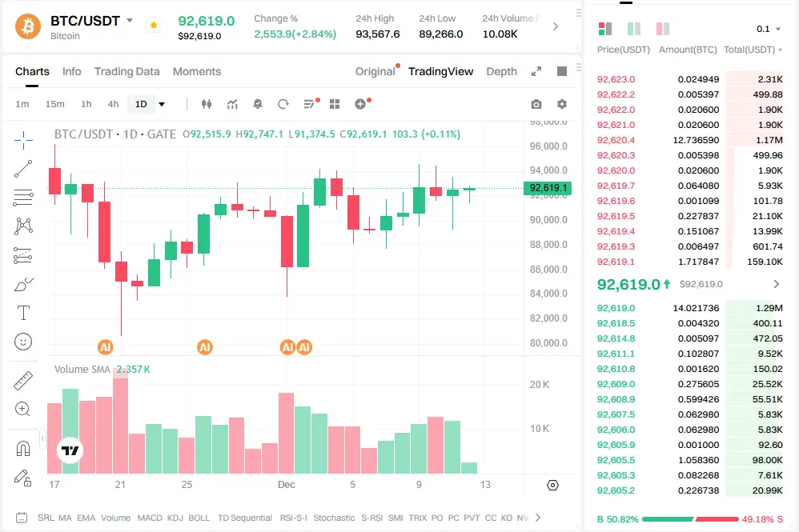Click the plus circle icon in chart toolbar
This screenshot has width=799, height=532.
360,104
